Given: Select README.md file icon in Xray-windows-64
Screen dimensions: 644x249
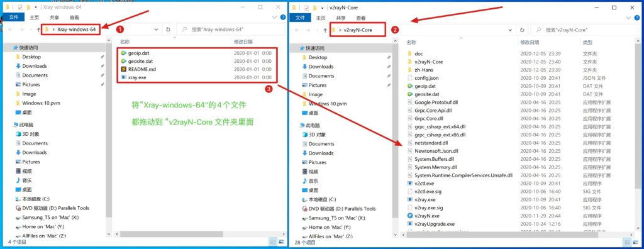Looking at the screenshot, I should click(x=124, y=69).
